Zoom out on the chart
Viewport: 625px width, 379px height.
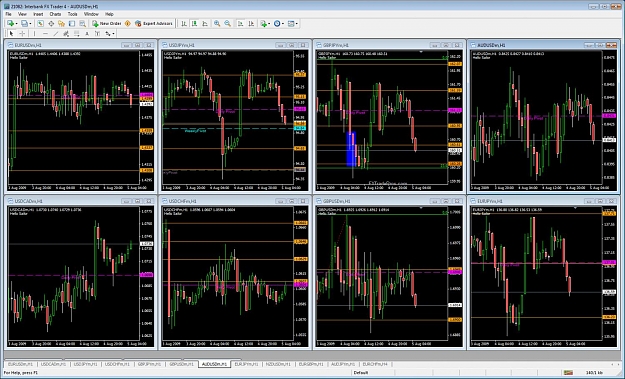point(227,24)
